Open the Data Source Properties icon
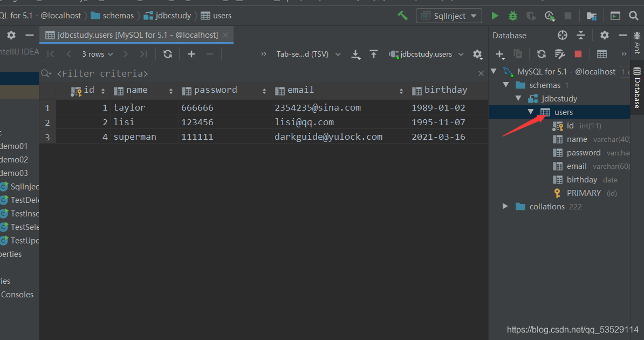This screenshot has height=340, width=644. (x=560, y=54)
